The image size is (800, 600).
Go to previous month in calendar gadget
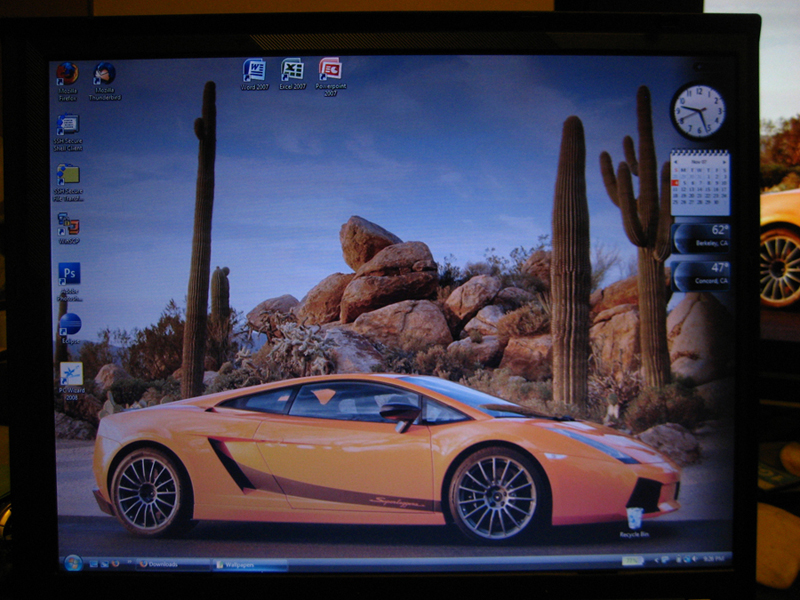pos(676,162)
